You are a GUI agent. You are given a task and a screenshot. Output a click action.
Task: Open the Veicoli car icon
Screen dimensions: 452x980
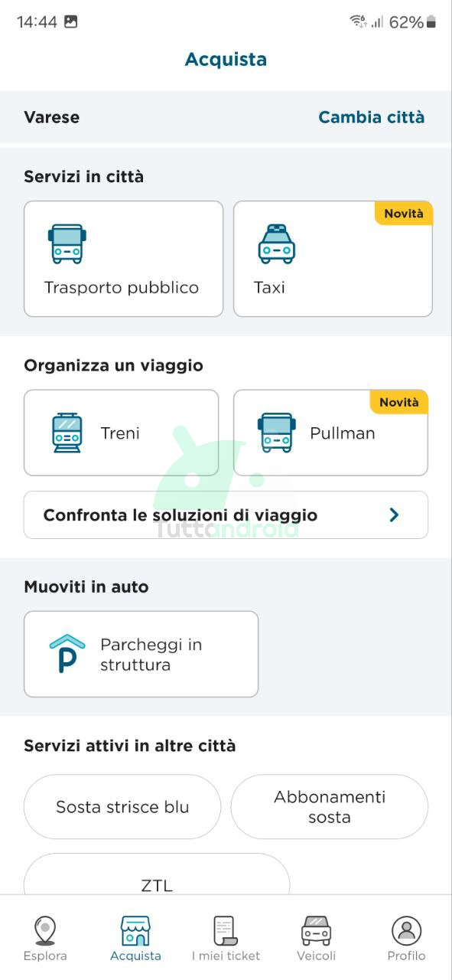316,930
